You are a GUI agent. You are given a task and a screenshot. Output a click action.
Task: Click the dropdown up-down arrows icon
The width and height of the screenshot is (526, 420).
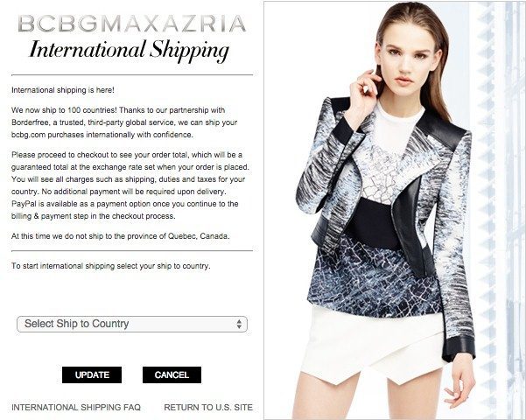(239, 324)
